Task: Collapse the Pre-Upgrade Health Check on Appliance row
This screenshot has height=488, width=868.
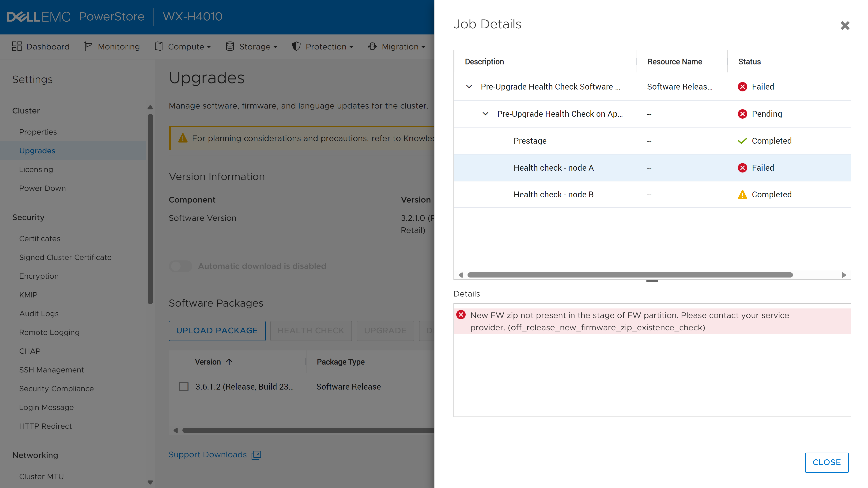Action: 486,114
